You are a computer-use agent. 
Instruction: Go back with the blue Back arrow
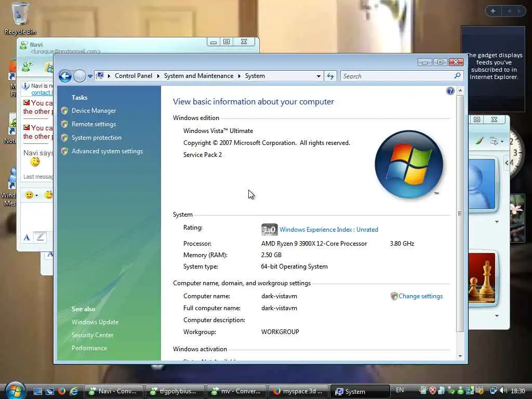65,76
